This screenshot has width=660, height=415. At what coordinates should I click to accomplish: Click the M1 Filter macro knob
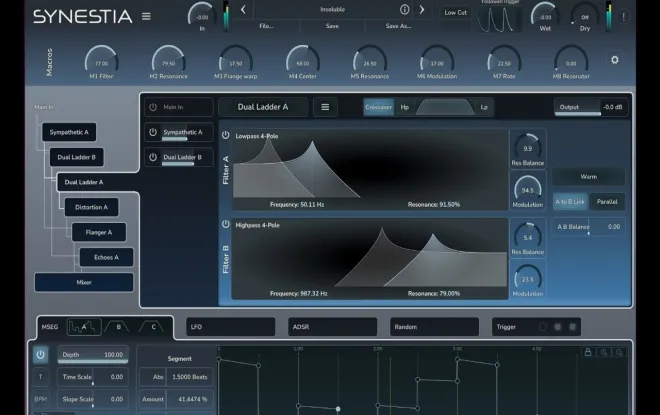(x=101, y=61)
